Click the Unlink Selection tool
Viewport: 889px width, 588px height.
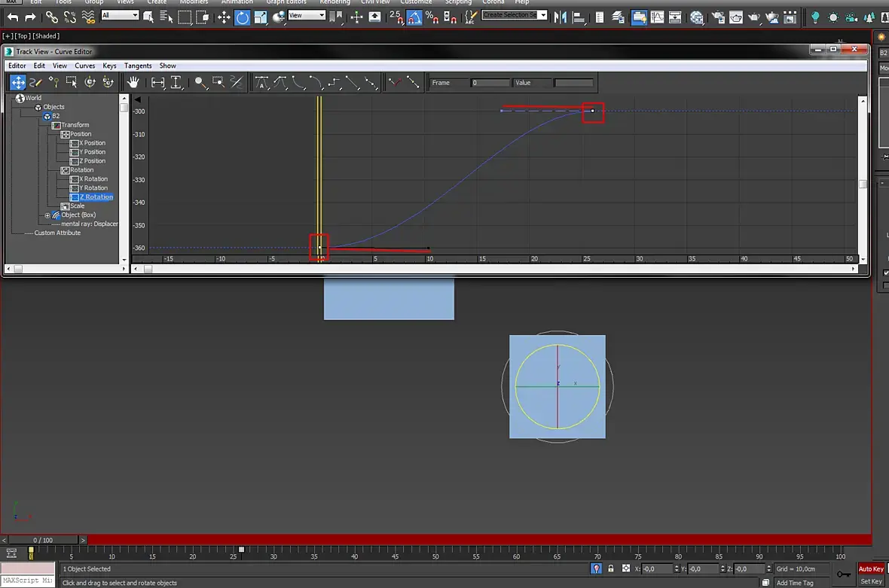70,17
